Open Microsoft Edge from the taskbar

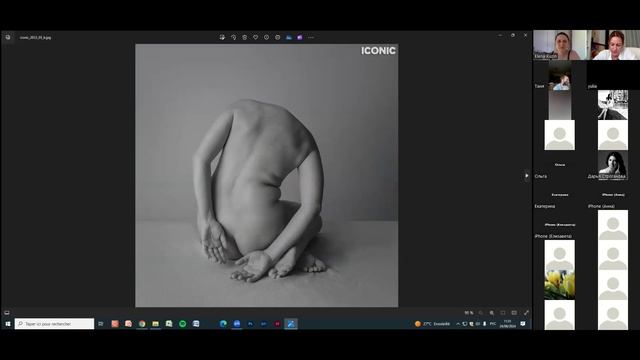223,324
